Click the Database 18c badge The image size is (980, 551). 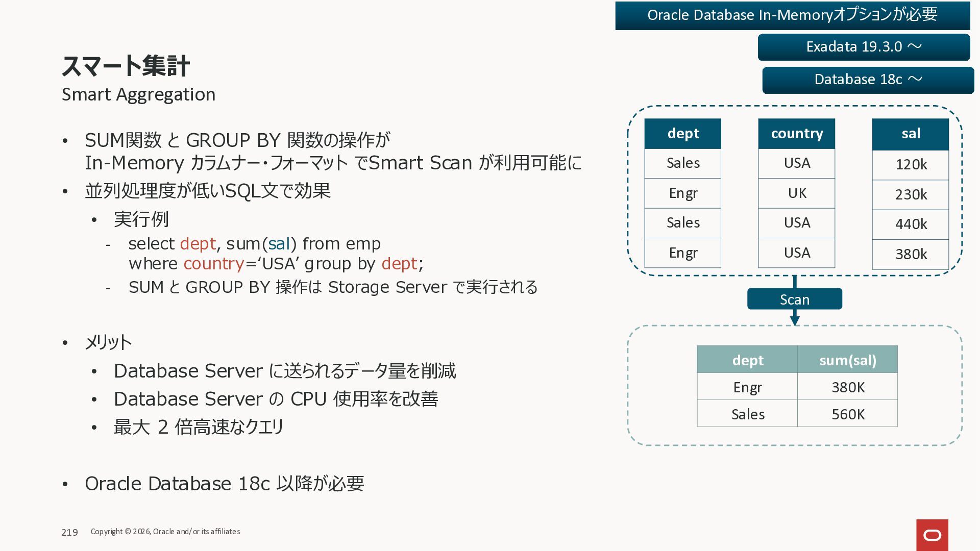tap(868, 80)
